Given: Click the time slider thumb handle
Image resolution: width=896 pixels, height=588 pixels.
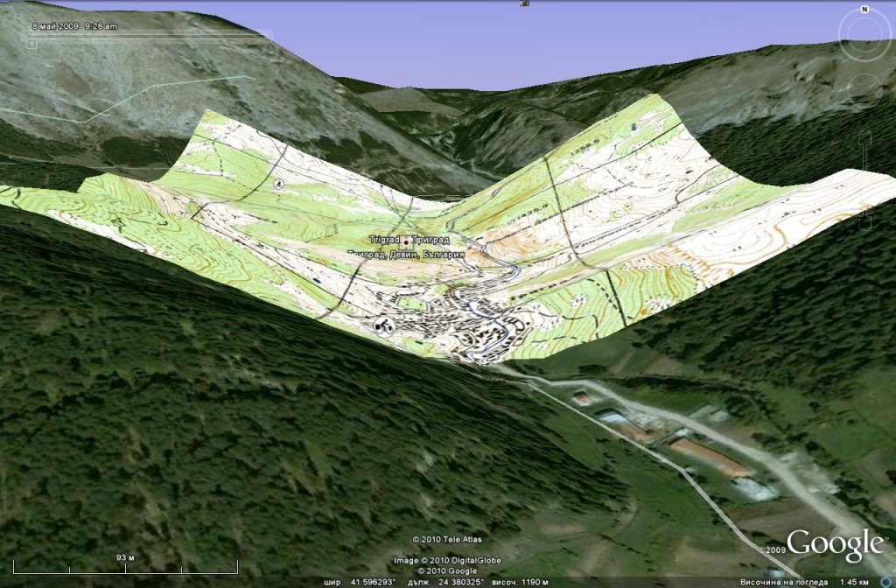Looking at the screenshot, I should pyautogui.click(x=31, y=44).
